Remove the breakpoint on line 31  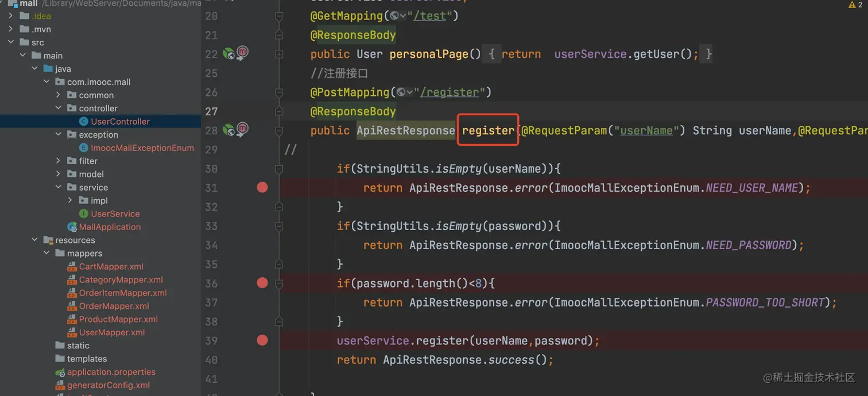262,187
